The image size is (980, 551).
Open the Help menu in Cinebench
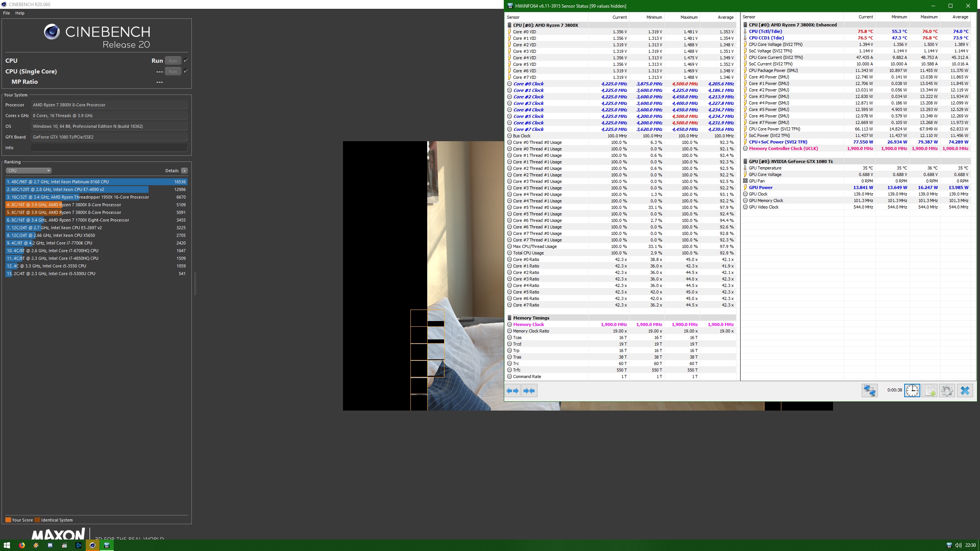20,13
